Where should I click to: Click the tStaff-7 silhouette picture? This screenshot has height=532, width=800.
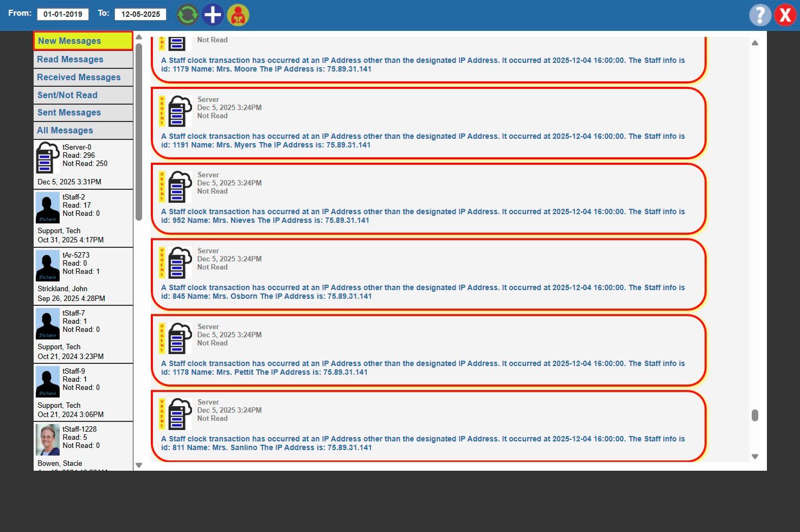[48, 324]
